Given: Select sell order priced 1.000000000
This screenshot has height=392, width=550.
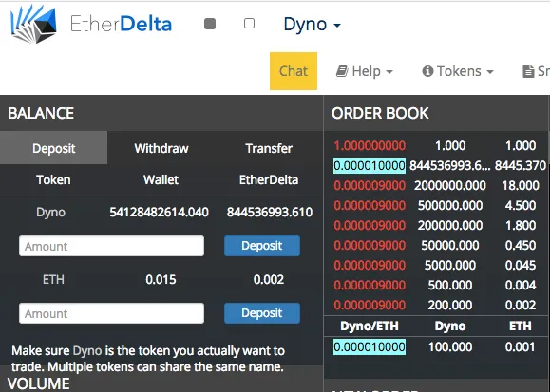Looking at the screenshot, I should pos(435,145).
